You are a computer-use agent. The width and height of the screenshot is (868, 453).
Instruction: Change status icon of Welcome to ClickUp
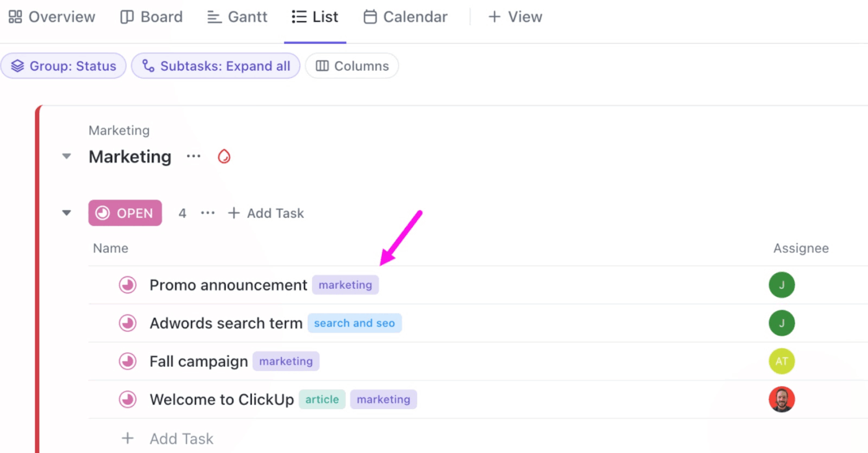[x=128, y=400]
